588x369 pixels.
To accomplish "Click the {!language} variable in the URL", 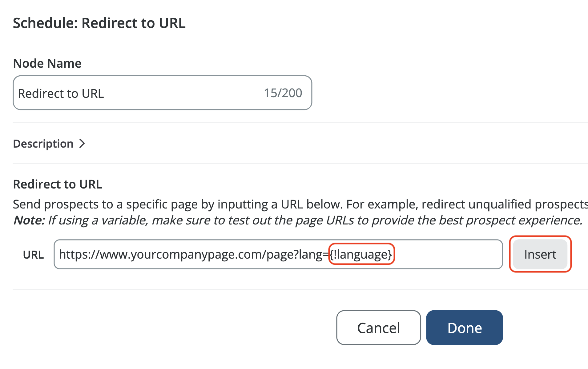I will (361, 254).
